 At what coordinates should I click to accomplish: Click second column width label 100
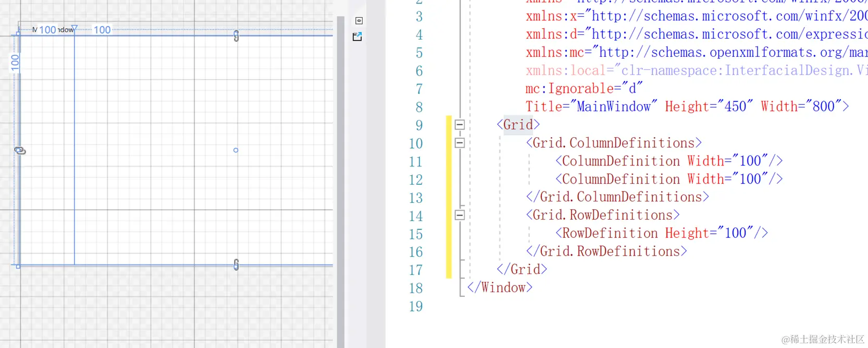(x=102, y=30)
